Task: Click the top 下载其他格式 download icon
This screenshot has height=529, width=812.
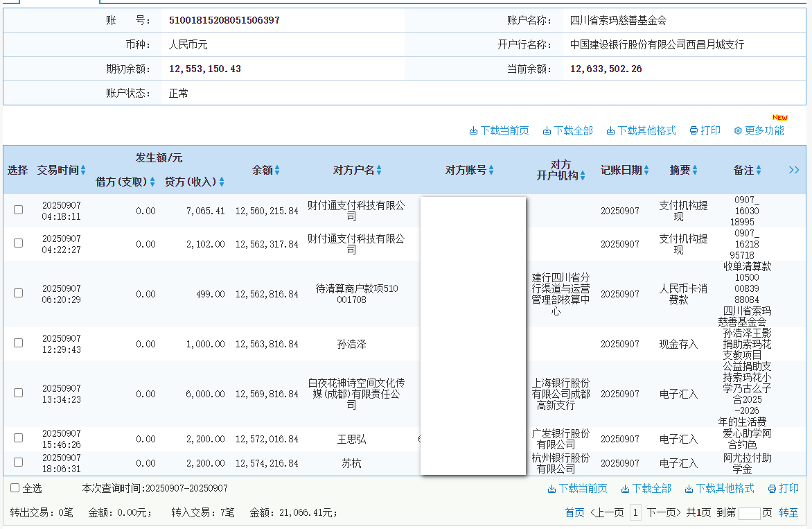Action: click(x=610, y=131)
